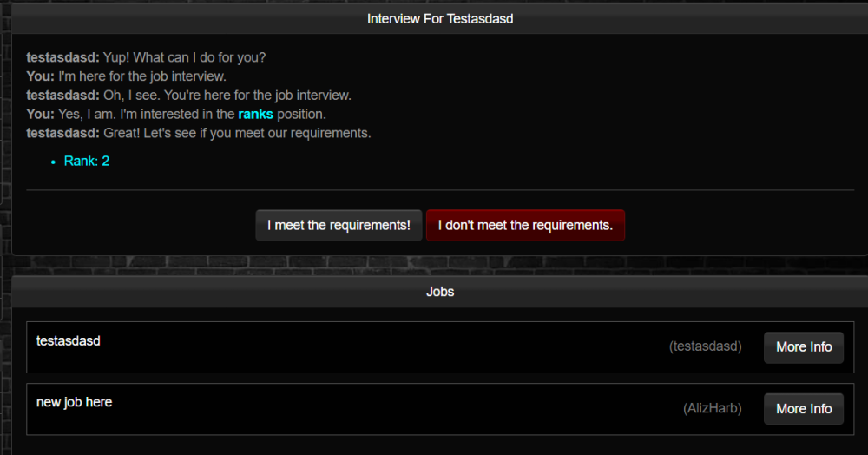The height and width of the screenshot is (455, 868).
Task: Click the highlighted 'ranks' position word
Action: pyautogui.click(x=255, y=114)
